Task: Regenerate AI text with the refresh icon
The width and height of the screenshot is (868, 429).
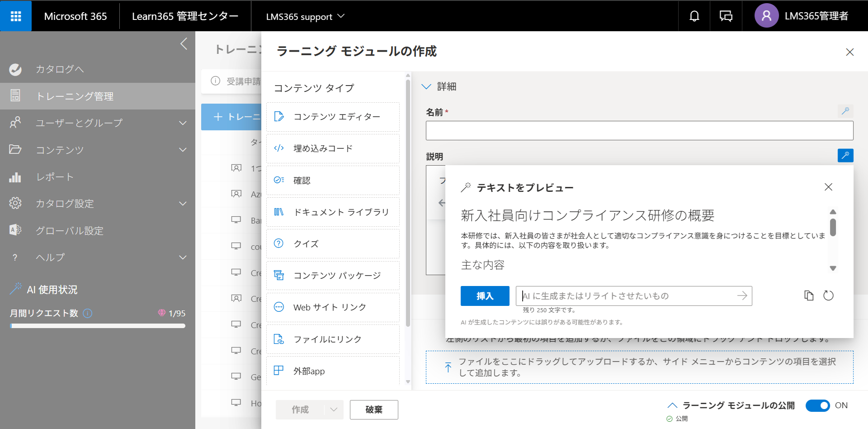Action: (828, 296)
